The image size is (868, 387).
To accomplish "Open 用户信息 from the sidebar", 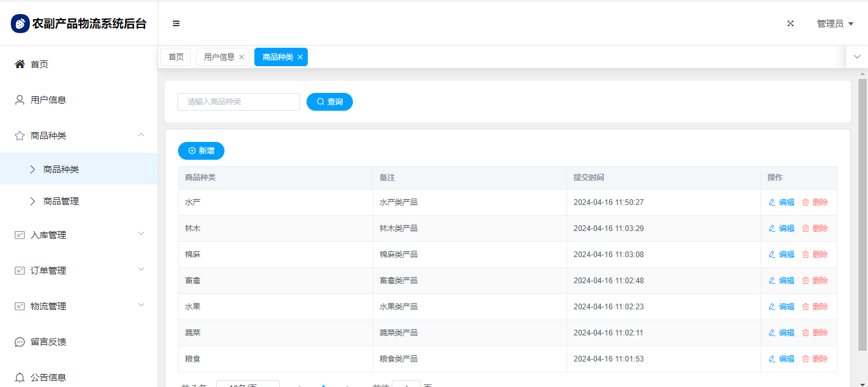I will coord(48,100).
